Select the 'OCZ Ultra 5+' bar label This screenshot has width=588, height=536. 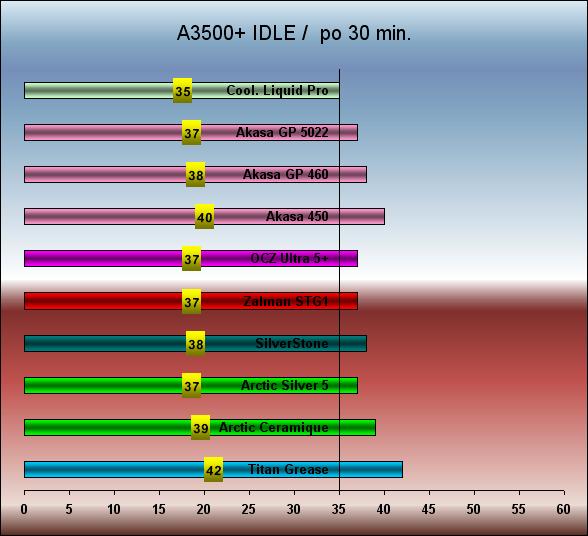(x=289, y=258)
